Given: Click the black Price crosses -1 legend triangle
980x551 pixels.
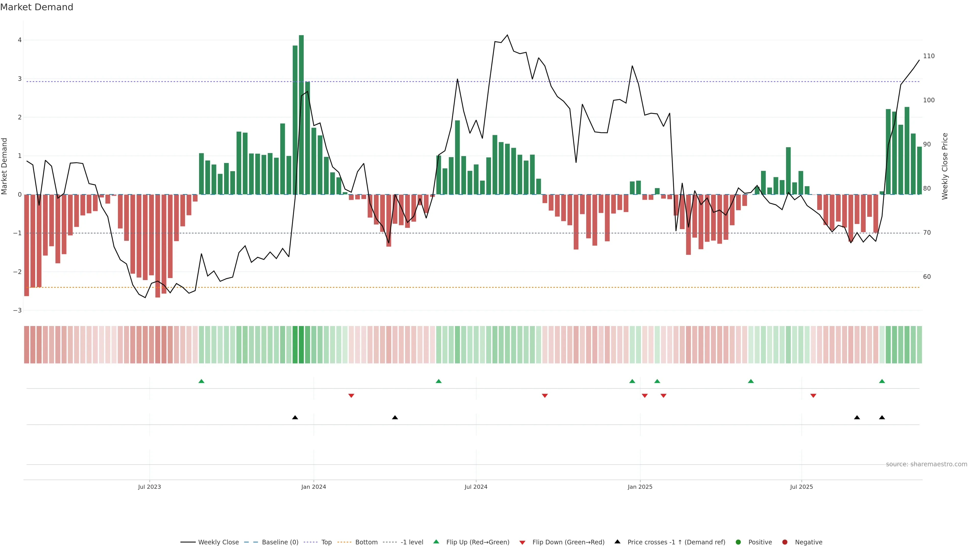Looking at the screenshot, I should 617,542.
